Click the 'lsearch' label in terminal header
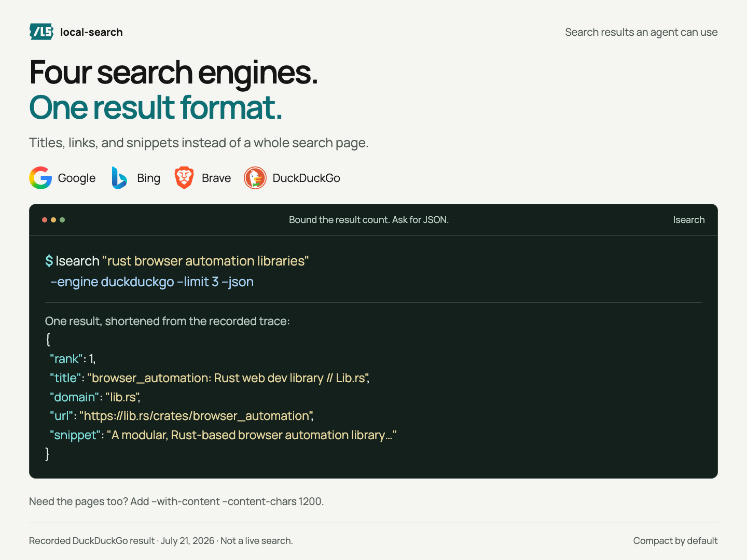 point(689,220)
